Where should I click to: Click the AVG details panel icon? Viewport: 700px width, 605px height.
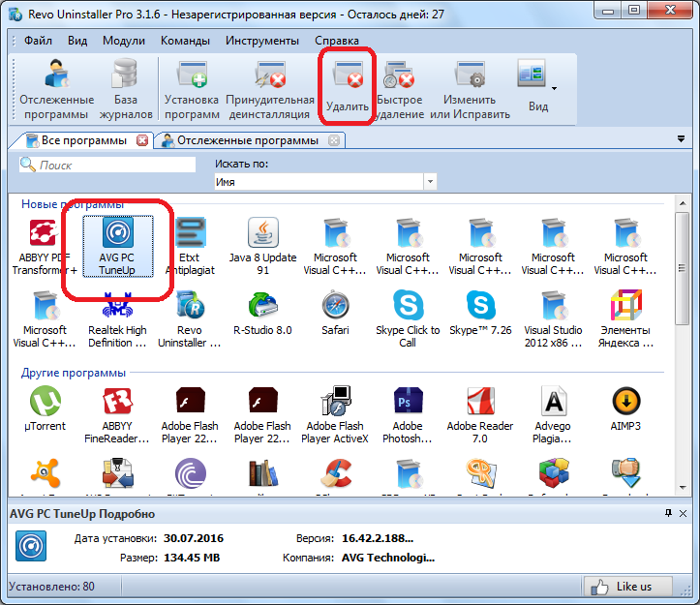(31, 546)
